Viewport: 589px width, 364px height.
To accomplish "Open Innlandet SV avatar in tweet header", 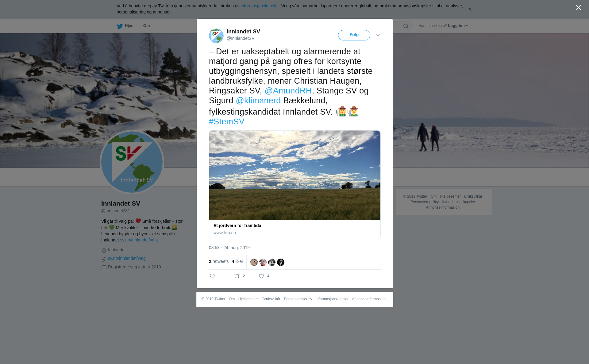I will coord(216,36).
